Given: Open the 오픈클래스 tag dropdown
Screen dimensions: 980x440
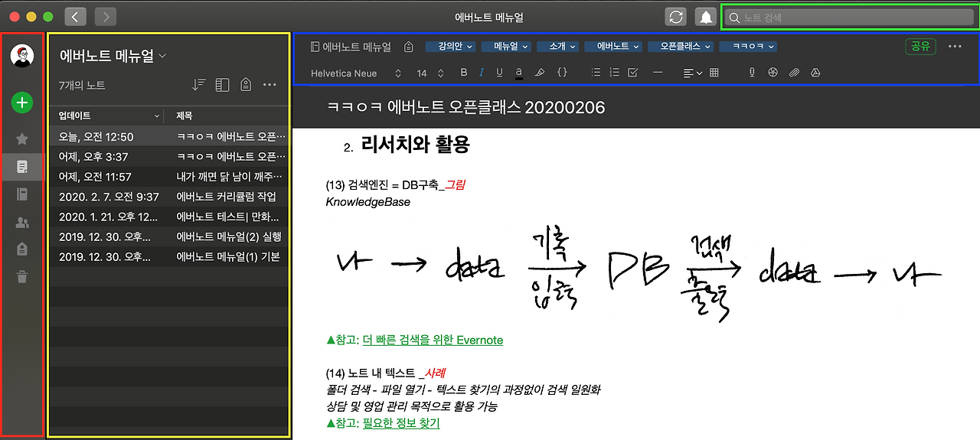Looking at the screenshot, I should point(681,47).
